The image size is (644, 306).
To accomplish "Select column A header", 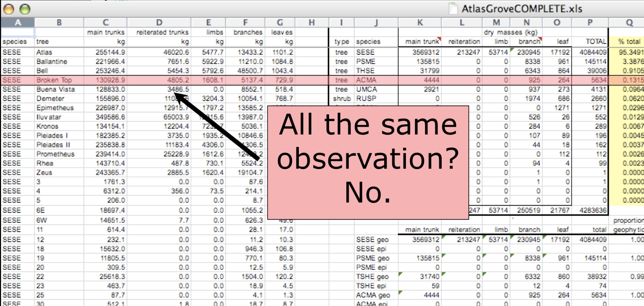I will [18, 23].
